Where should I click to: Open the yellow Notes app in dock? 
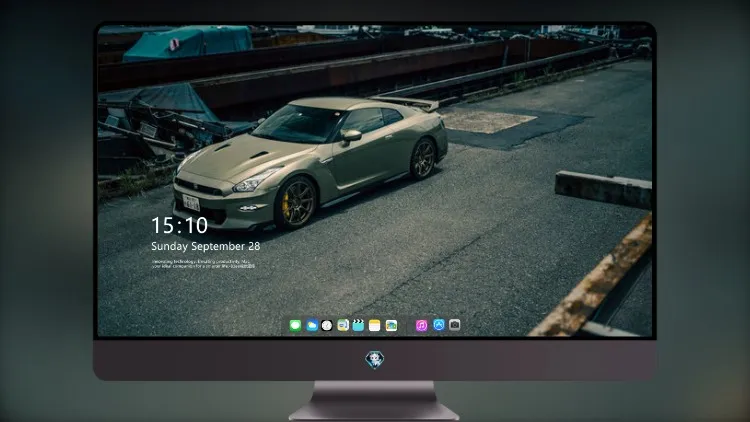(x=375, y=325)
